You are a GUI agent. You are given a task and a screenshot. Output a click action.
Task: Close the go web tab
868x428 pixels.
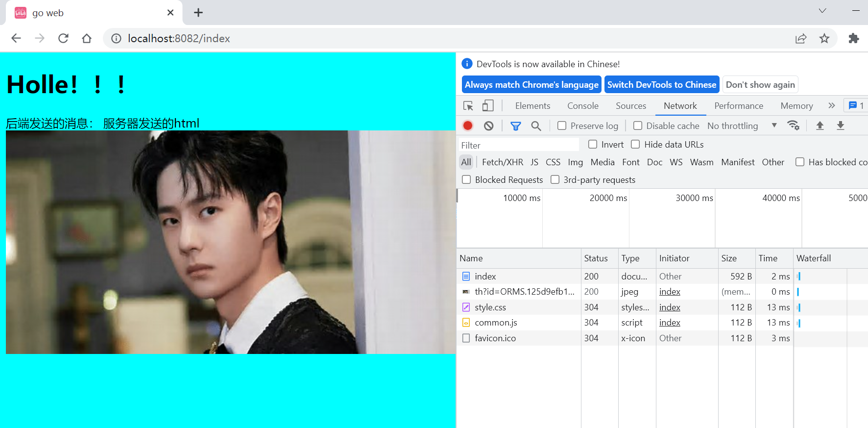[x=170, y=13]
